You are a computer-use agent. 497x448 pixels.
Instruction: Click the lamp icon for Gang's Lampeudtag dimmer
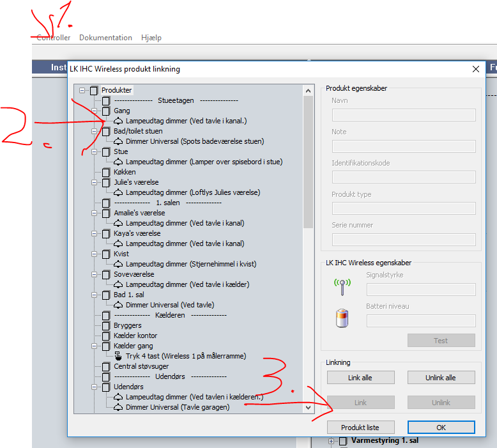[x=118, y=121]
